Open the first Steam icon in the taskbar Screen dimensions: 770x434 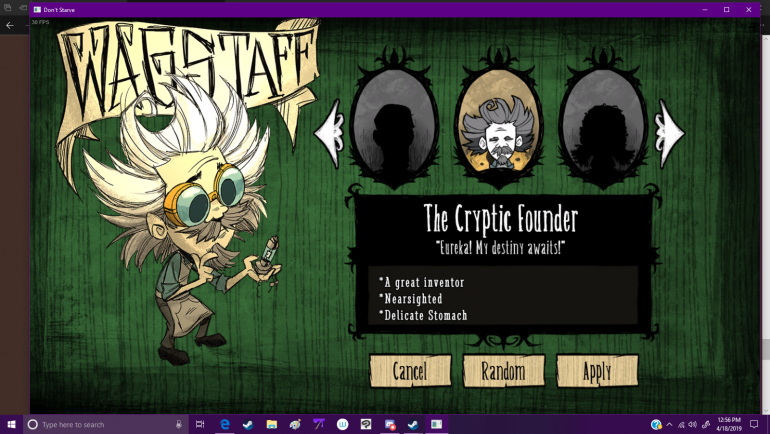(248, 424)
